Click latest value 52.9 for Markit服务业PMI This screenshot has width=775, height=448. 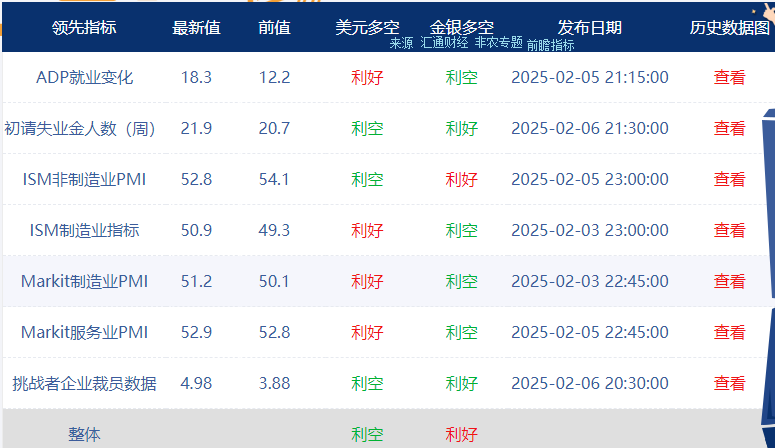pos(196,332)
